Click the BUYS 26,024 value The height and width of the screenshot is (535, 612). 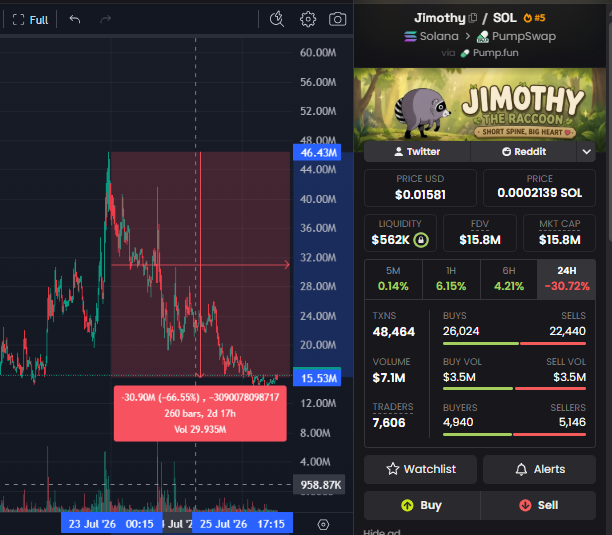(461, 331)
